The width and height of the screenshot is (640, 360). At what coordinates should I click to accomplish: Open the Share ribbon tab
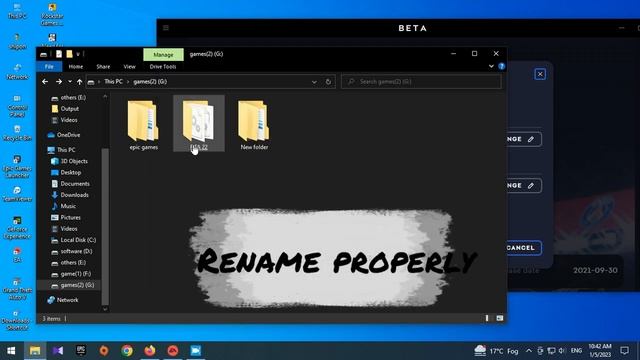tap(103, 67)
